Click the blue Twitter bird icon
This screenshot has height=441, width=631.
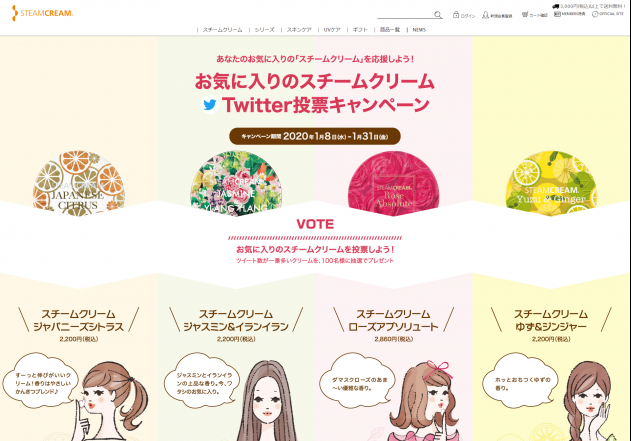click(210, 105)
